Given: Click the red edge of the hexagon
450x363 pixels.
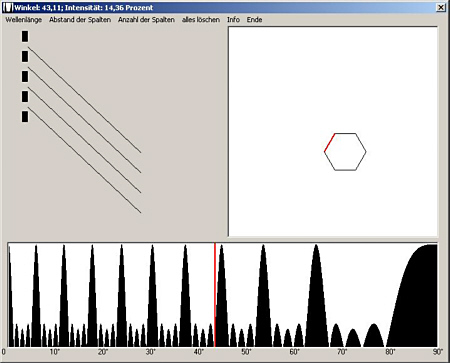Looking at the screenshot, I should click(x=330, y=143).
